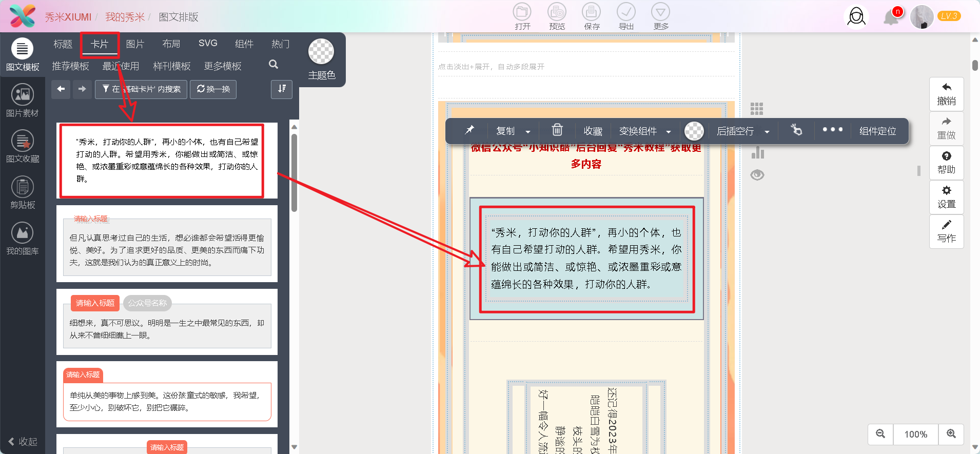Open 样刊模板 category
This screenshot has width=980, height=454.
click(x=172, y=66)
